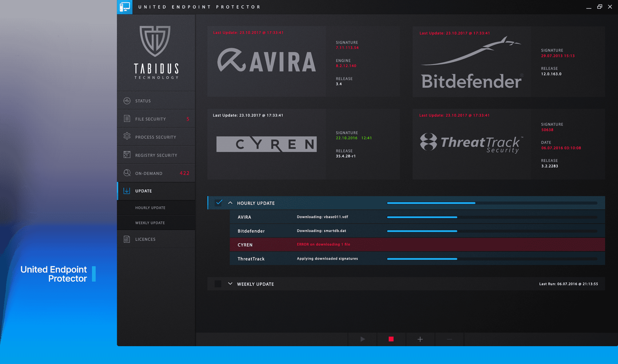Click the Registry Security grid icon
The width and height of the screenshot is (618, 364).
point(127,155)
